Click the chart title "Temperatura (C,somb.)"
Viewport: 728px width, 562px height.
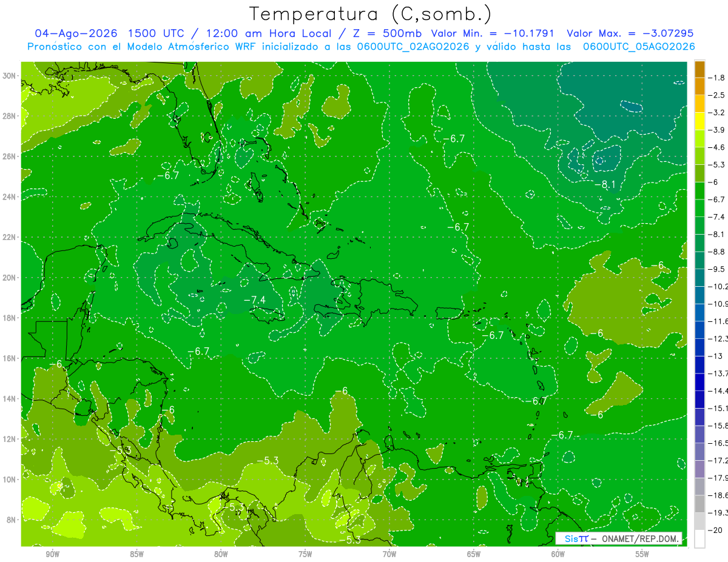click(371, 14)
